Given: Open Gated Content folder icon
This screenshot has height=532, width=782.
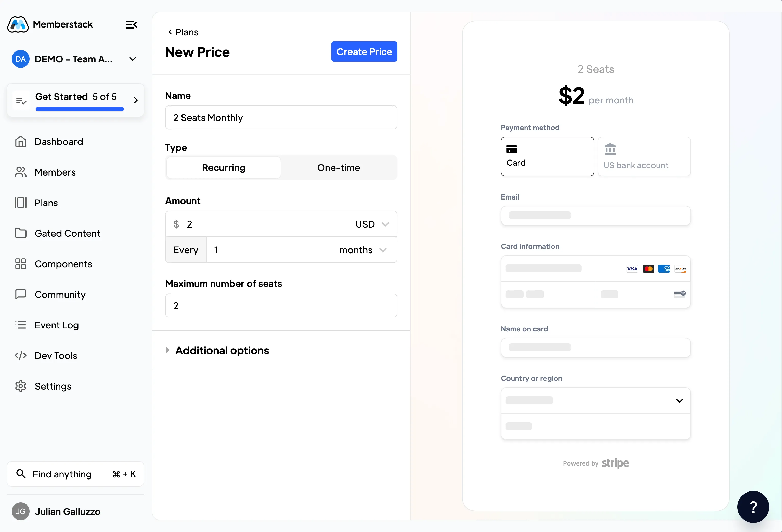Looking at the screenshot, I should [x=21, y=233].
